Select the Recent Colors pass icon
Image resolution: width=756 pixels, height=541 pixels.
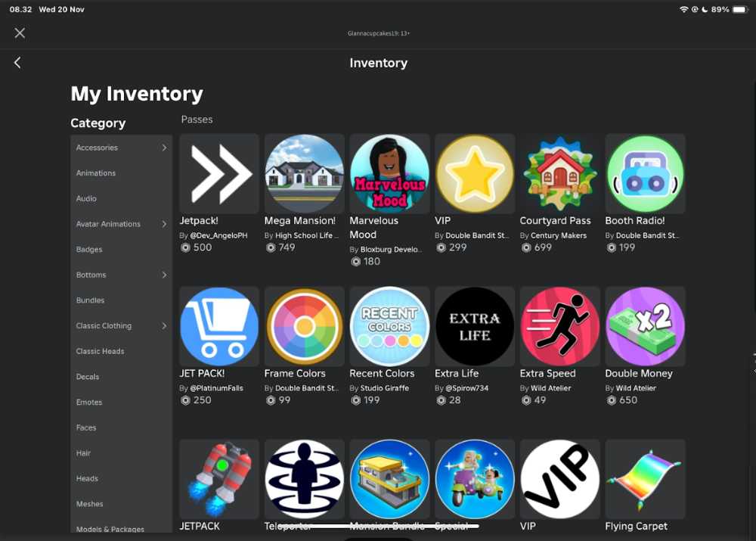click(389, 326)
